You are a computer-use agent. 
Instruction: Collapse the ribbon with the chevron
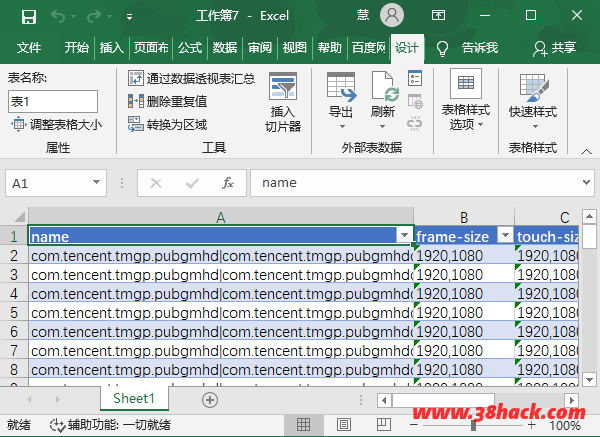[x=586, y=151]
